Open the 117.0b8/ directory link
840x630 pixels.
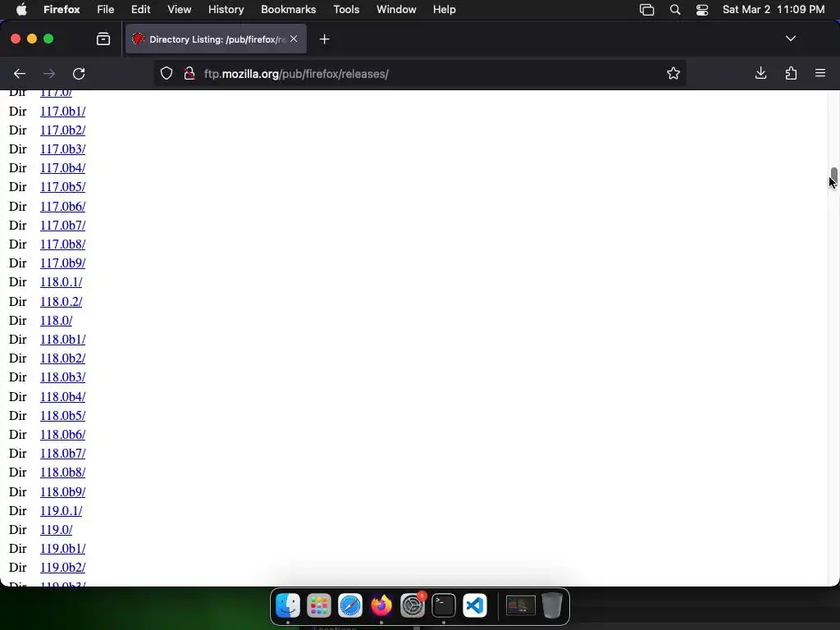click(62, 244)
